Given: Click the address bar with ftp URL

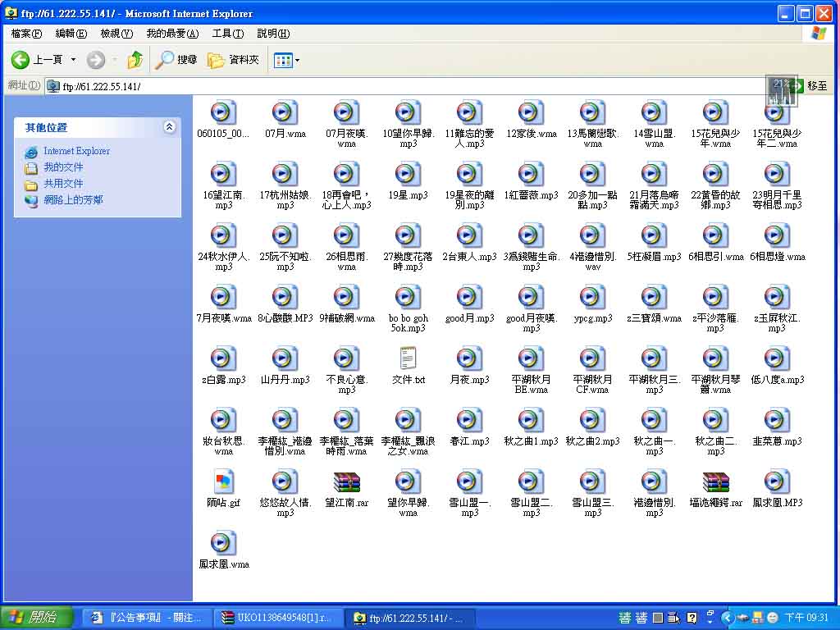Looking at the screenshot, I should tap(410, 86).
